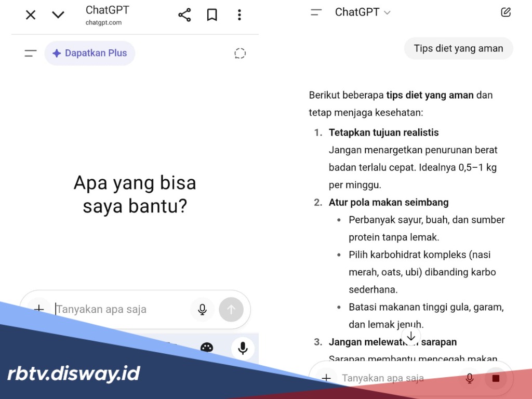The height and width of the screenshot is (399, 532).
Task: Select the Tips diet yang aman message bubble
Action: click(x=458, y=48)
